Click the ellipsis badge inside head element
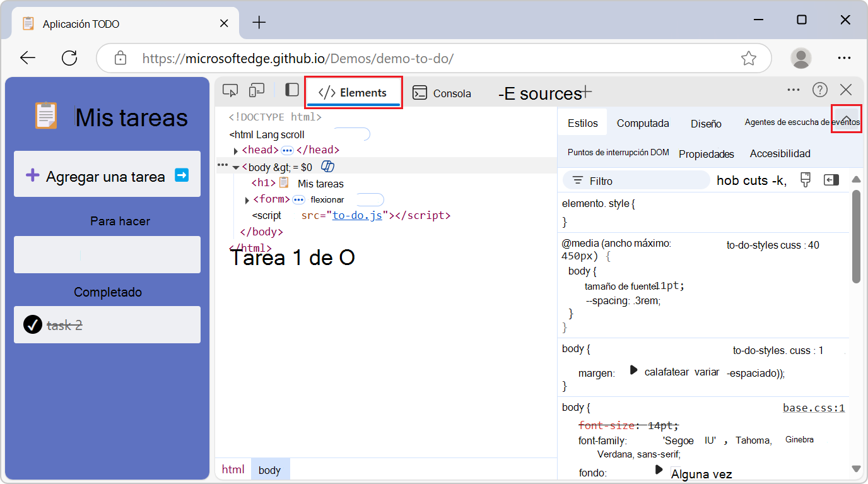Screen dimensions: 868x484 pos(287,150)
